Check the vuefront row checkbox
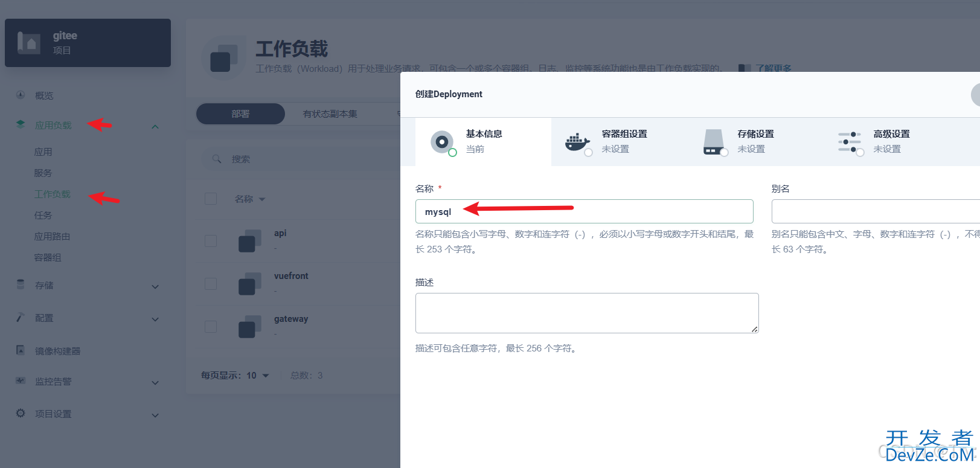Screen dimensions: 980x468 (x=211, y=283)
